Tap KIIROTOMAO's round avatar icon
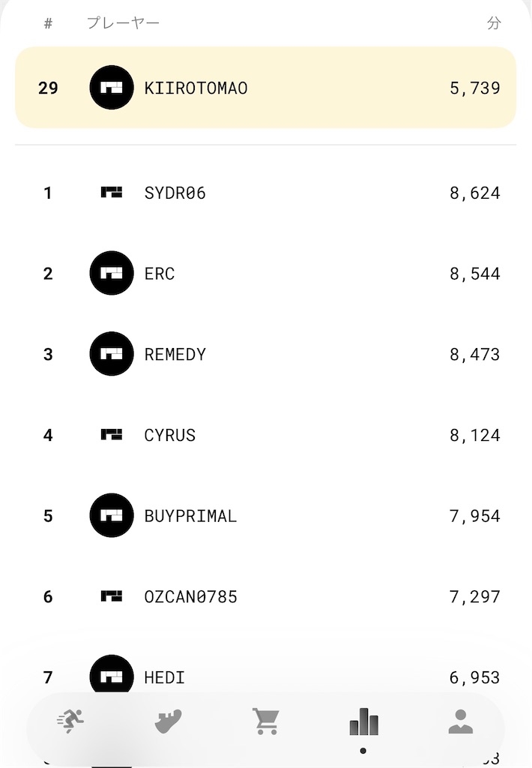This screenshot has height=768, width=532. [x=112, y=88]
